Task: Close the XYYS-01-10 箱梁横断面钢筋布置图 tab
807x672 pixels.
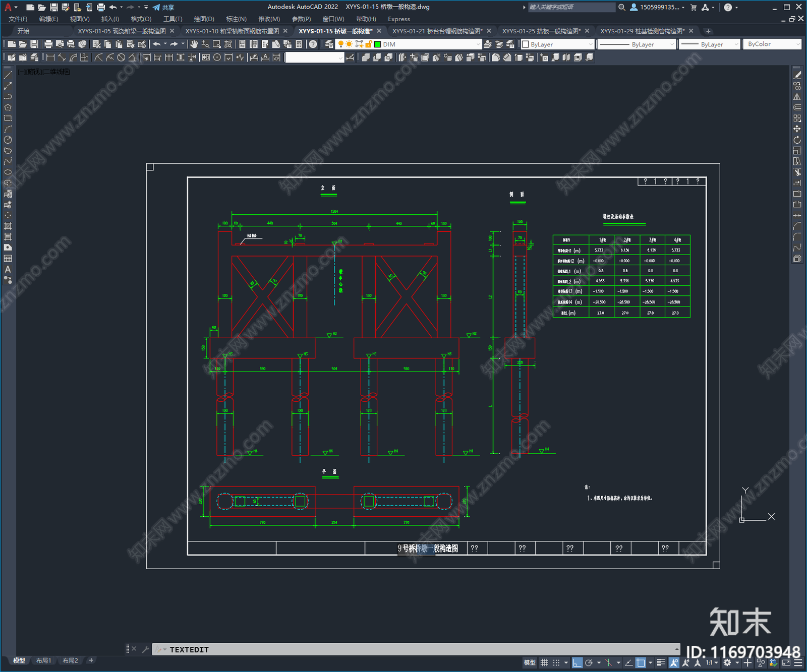Action: tap(285, 31)
